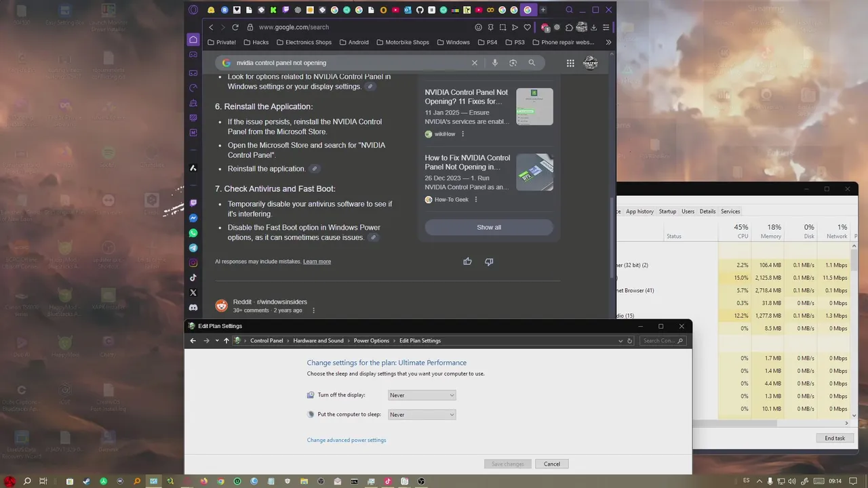Open X (Twitter) from the browser sidebar
The width and height of the screenshot is (868, 488).
[x=193, y=293]
